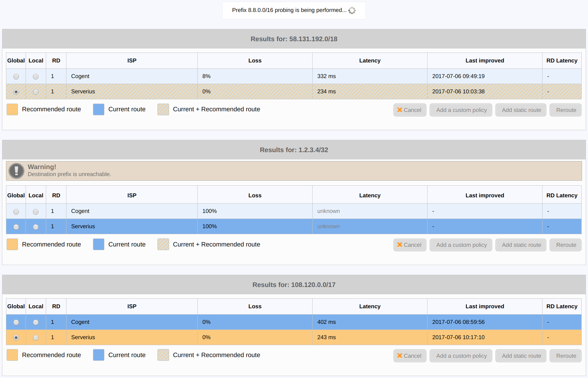Click the 8% loss value for Cogent
588x378 pixels.
pyautogui.click(x=206, y=76)
